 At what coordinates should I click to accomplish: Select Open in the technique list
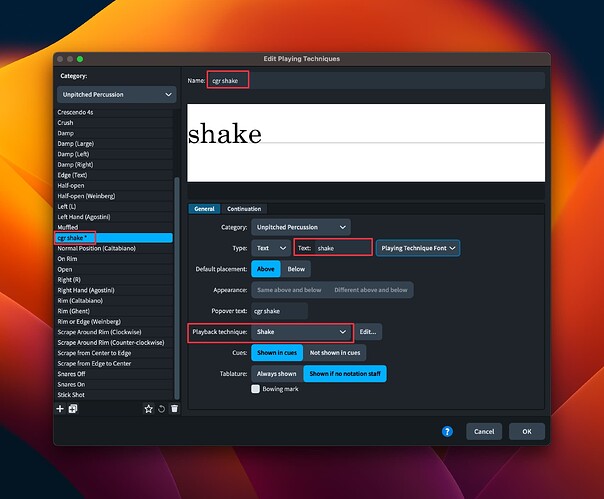tap(114, 269)
